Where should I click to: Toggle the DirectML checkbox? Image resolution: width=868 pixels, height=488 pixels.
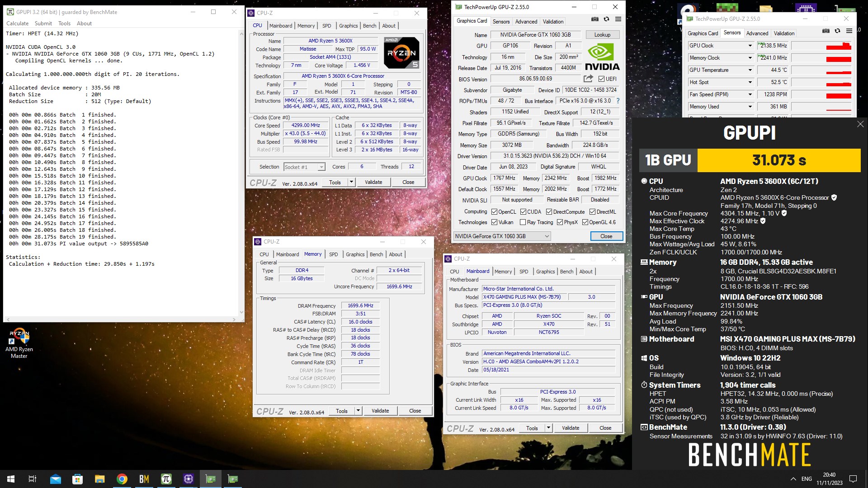click(592, 212)
